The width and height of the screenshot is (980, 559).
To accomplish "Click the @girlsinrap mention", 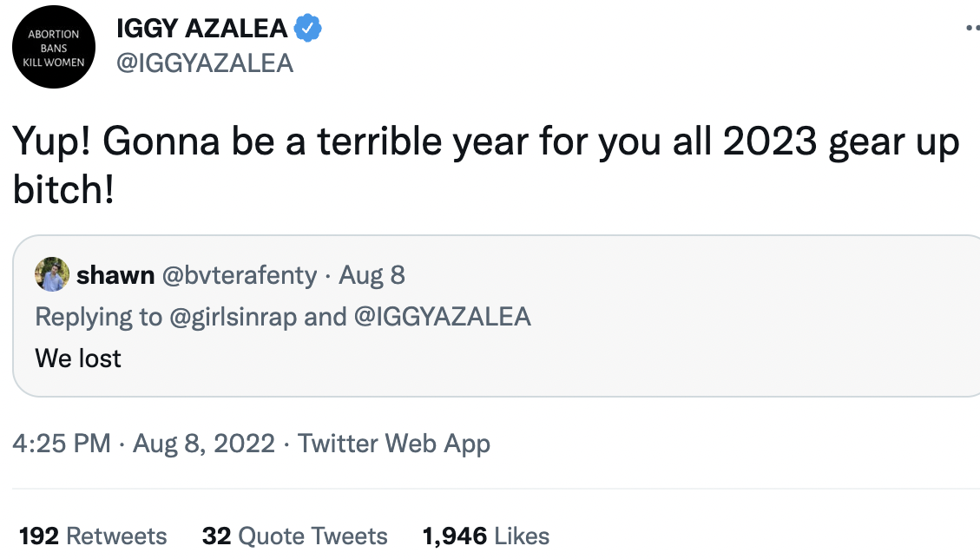I will pyautogui.click(x=233, y=317).
